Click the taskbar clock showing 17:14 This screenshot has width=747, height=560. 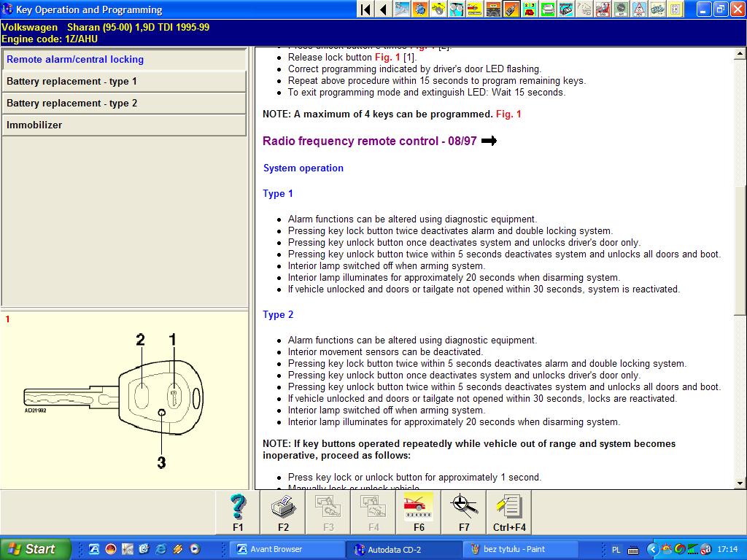coord(727,550)
